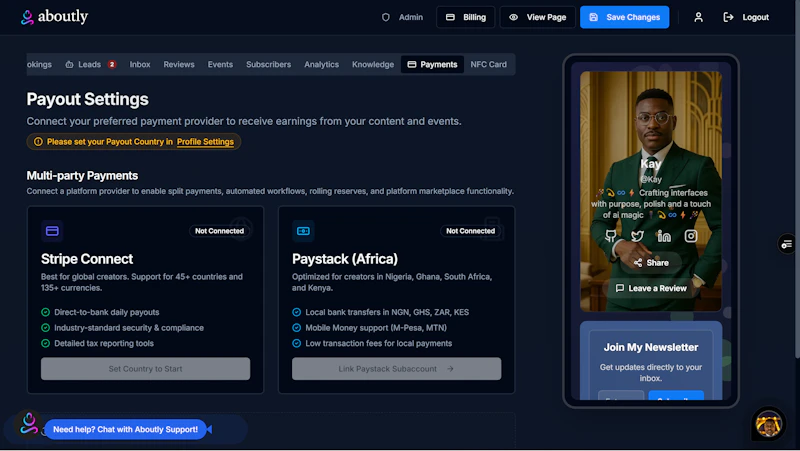Click the payout country warning icon

(x=38, y=142)
